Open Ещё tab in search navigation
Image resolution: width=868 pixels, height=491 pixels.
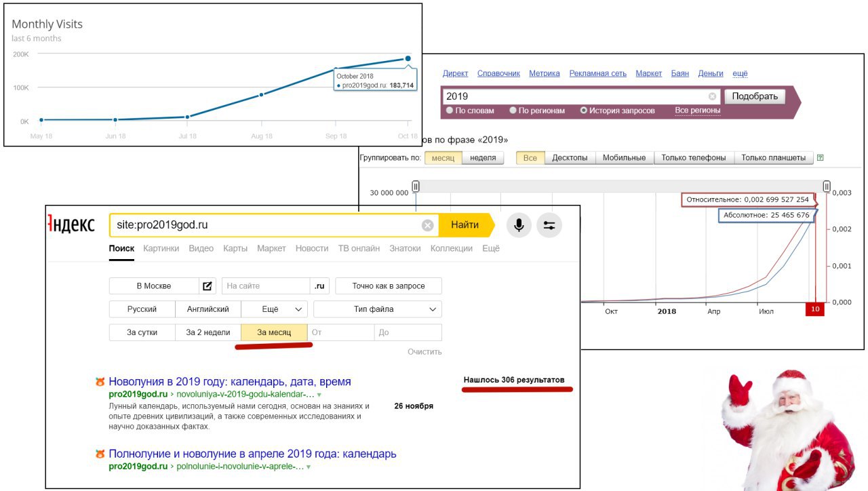[491, 248]
